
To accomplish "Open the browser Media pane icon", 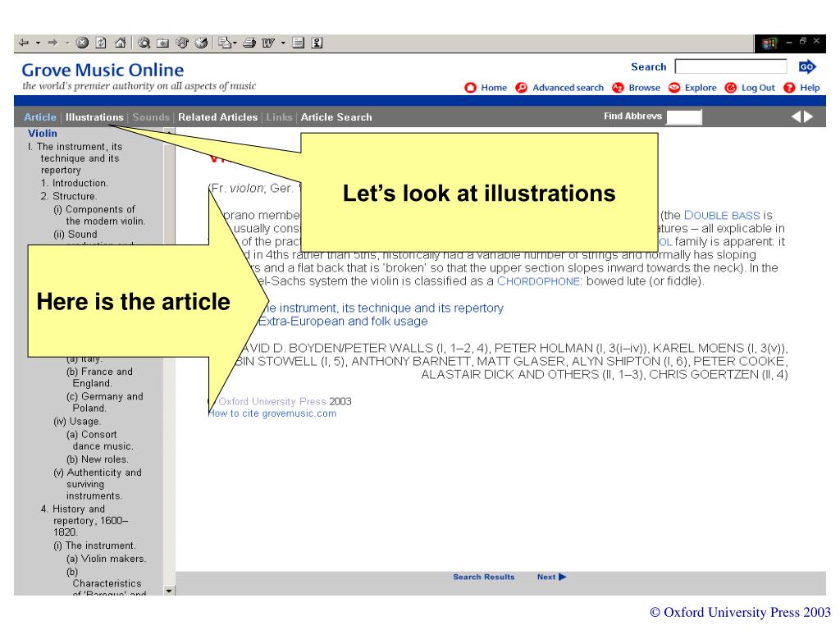I will point(182,43).
